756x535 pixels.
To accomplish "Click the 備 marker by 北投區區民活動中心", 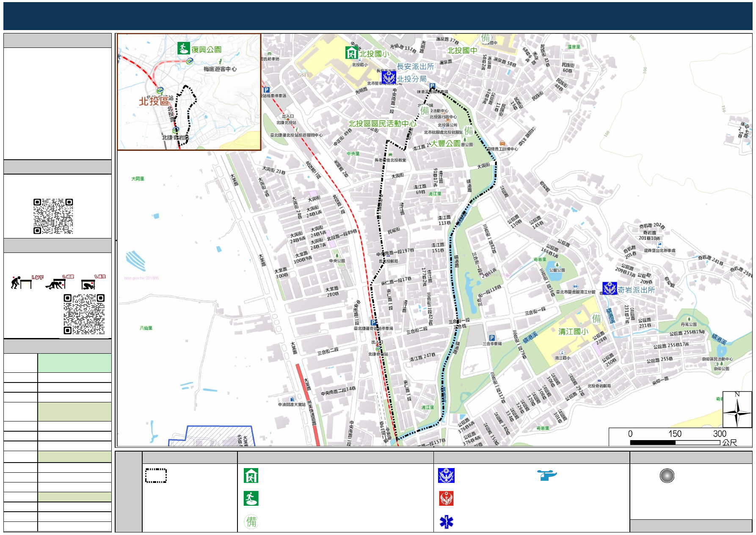I will pos(425,111).
